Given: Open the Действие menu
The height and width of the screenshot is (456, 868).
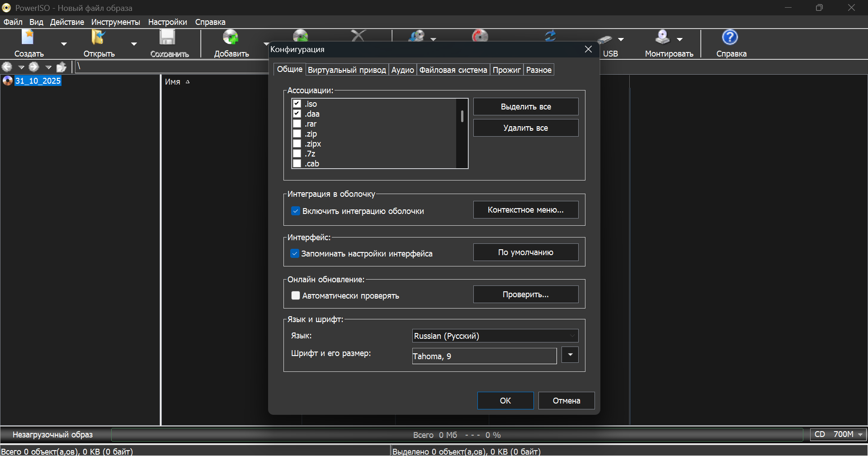Looking at the screenshot, I should click(67, 22).
